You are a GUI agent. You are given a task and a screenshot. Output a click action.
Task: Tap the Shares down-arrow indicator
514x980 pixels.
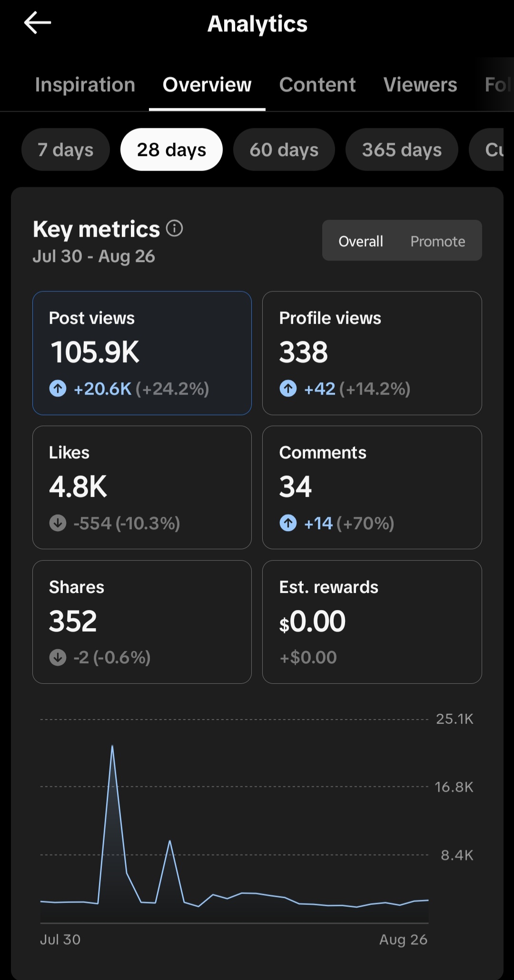coord(58,658)
